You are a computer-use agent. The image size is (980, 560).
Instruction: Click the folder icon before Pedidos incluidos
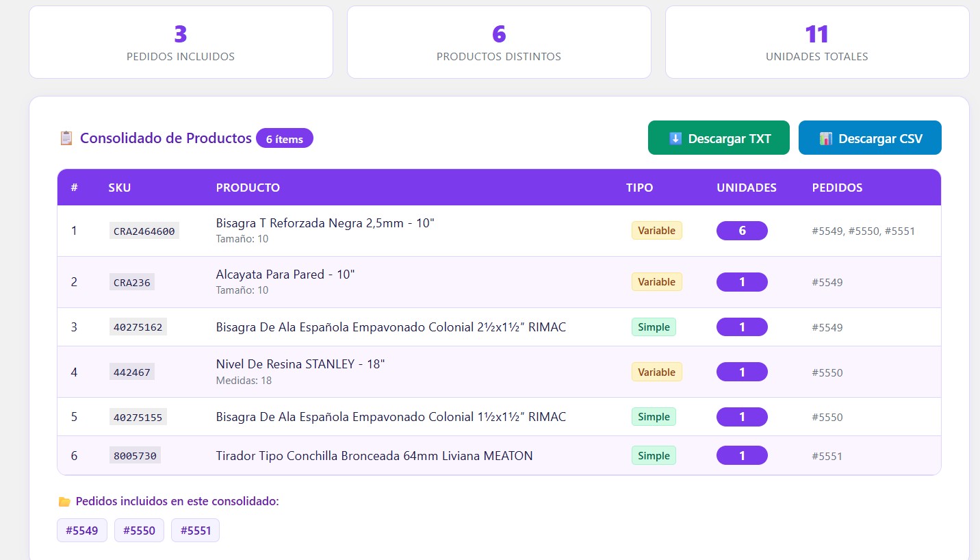point(65,500)
